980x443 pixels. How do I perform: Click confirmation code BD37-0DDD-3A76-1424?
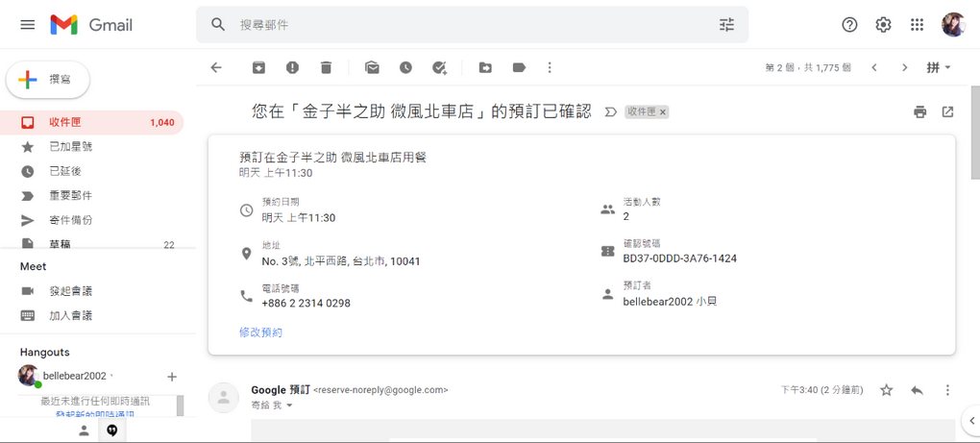pos(680,258)
